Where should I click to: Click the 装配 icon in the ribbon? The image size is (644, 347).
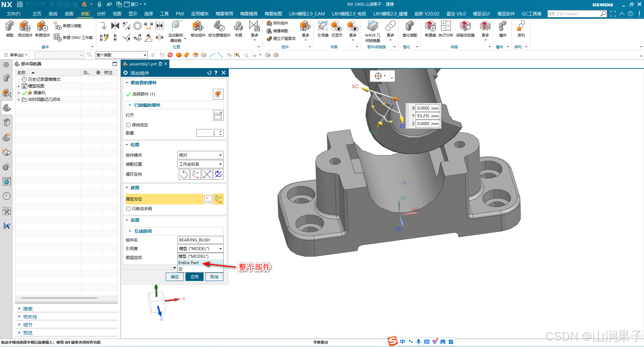tap(9, 29)
